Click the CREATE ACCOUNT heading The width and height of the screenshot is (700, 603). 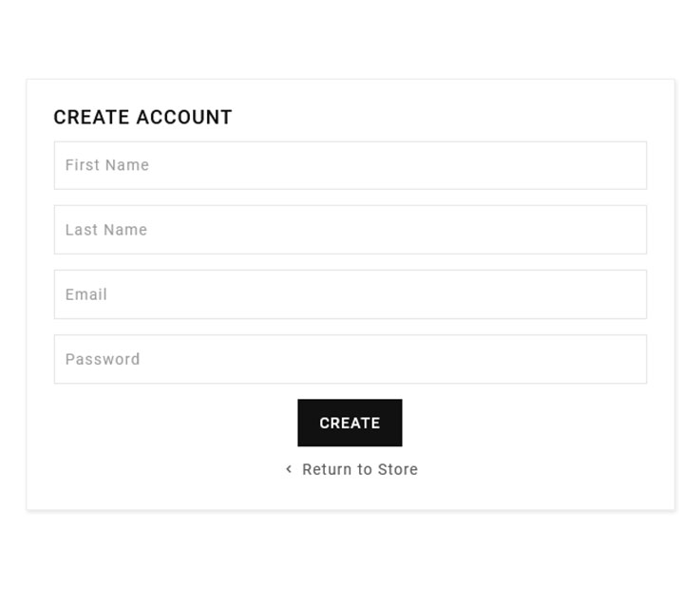142,117
